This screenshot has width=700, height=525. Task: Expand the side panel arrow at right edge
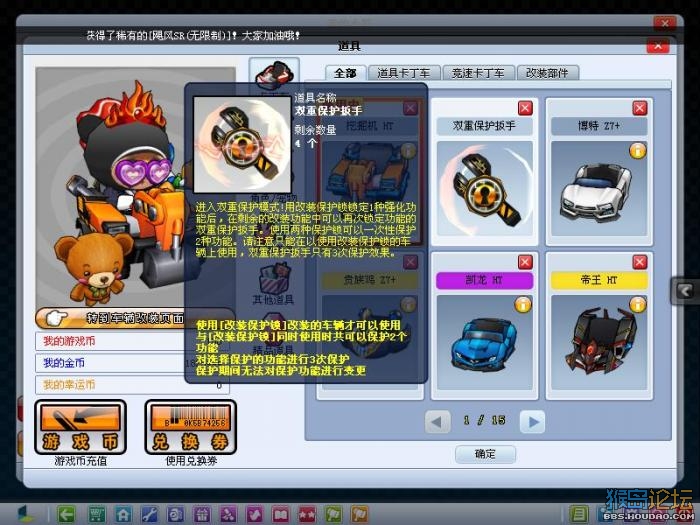685,292
